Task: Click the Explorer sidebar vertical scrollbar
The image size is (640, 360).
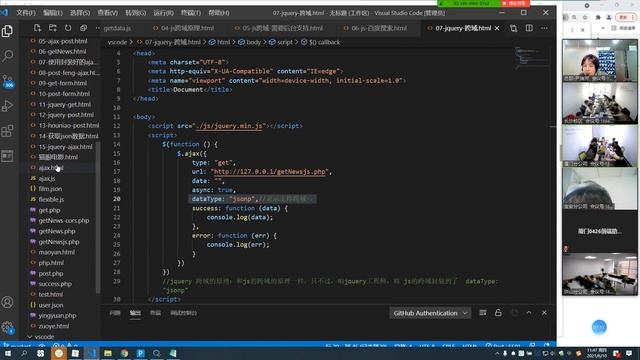Action: click(98, 218)
